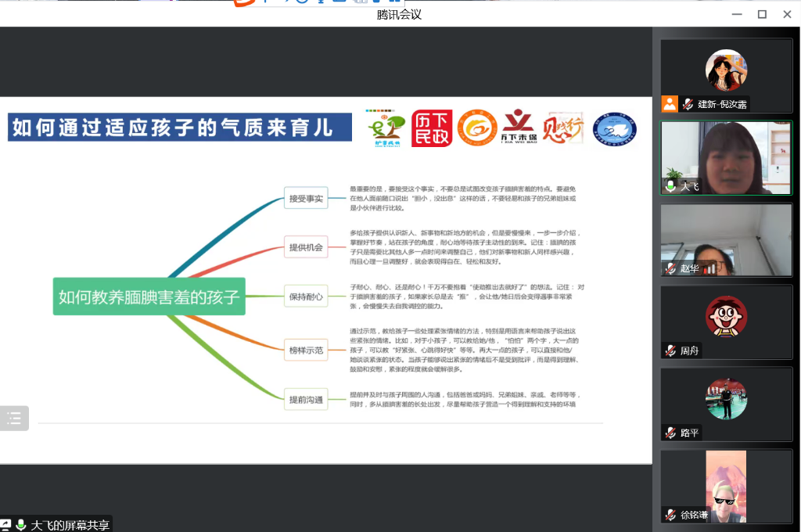
Task: Click the screen share icon in bottom-left status
Action: pos(6,525)
